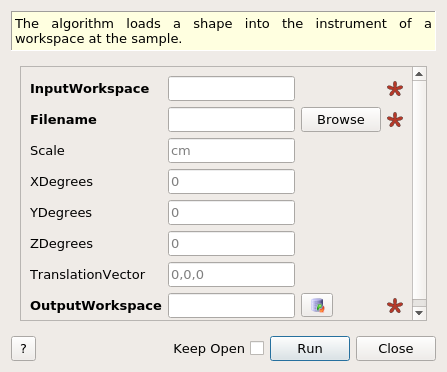Click the OutputWorkspace label
Screen dimensions: 447x372
coord(96,306)
